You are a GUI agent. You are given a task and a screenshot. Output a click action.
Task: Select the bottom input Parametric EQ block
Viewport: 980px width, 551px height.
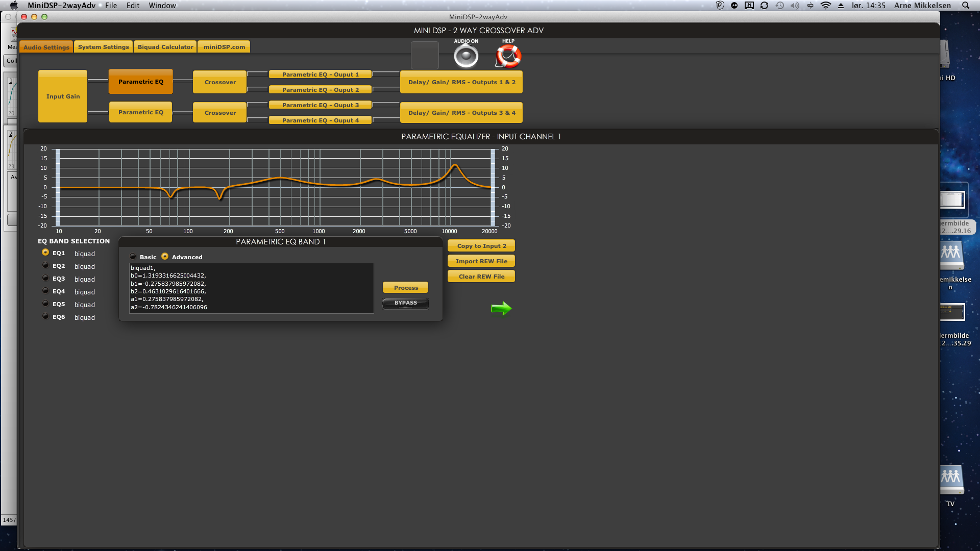pos(141,112)
